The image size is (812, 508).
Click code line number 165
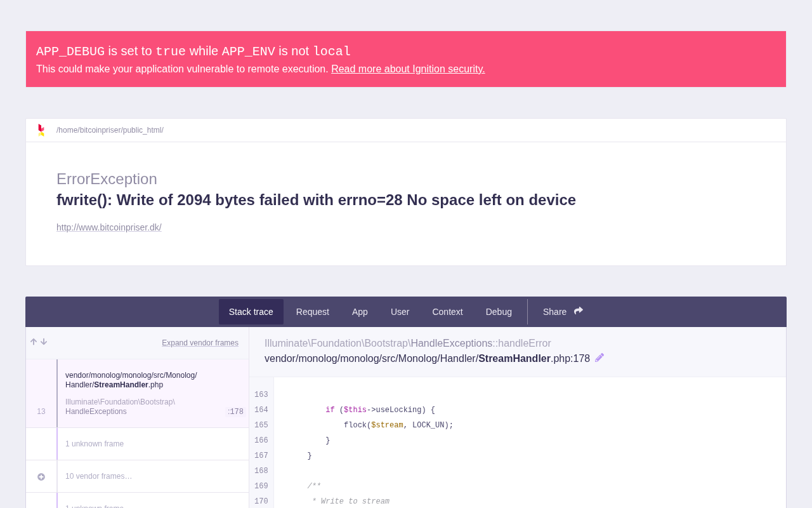261,425
